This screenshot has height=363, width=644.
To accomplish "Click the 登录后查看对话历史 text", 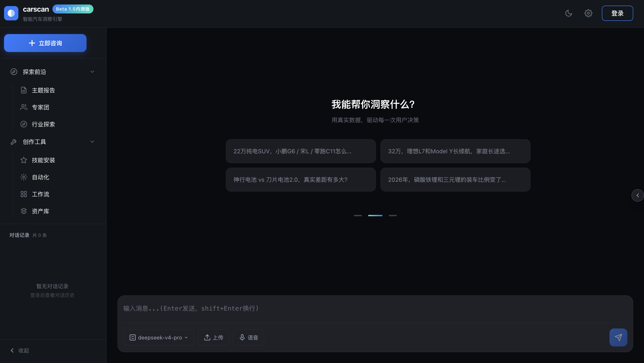I will tap(52, 295).
